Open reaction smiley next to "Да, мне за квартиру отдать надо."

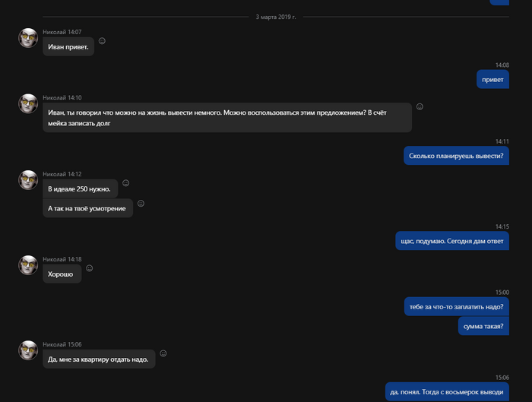[x=163, y=353]
